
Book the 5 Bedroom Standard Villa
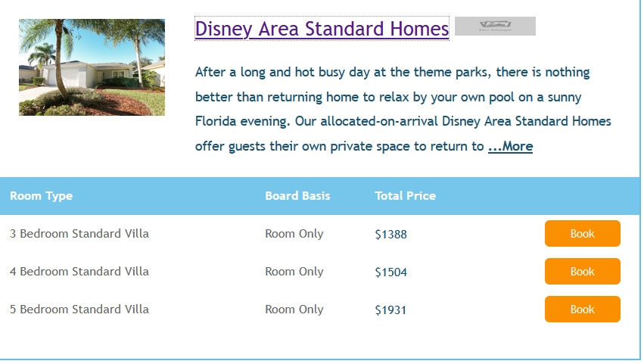click(x=582, y=310)
